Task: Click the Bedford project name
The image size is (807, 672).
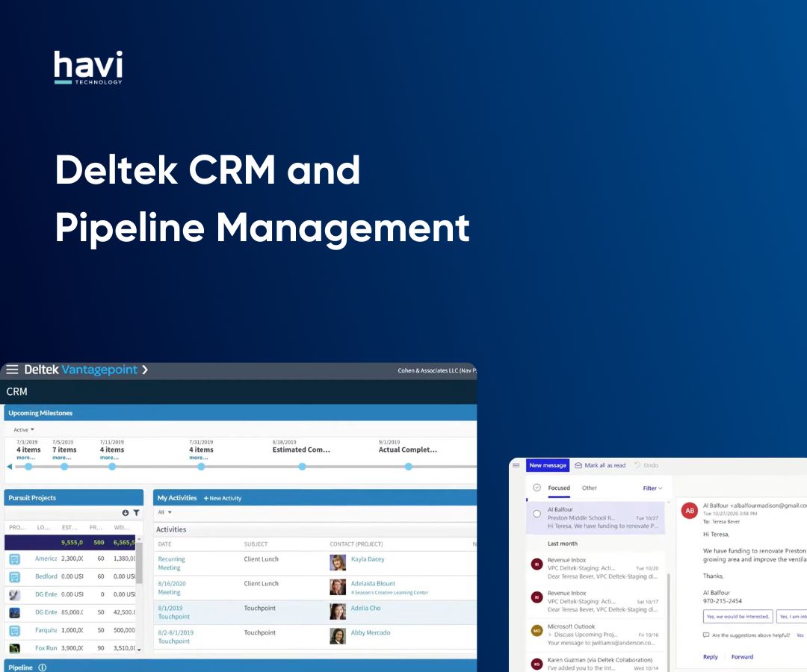Action: pyautogui.click(x=46, y=576)
